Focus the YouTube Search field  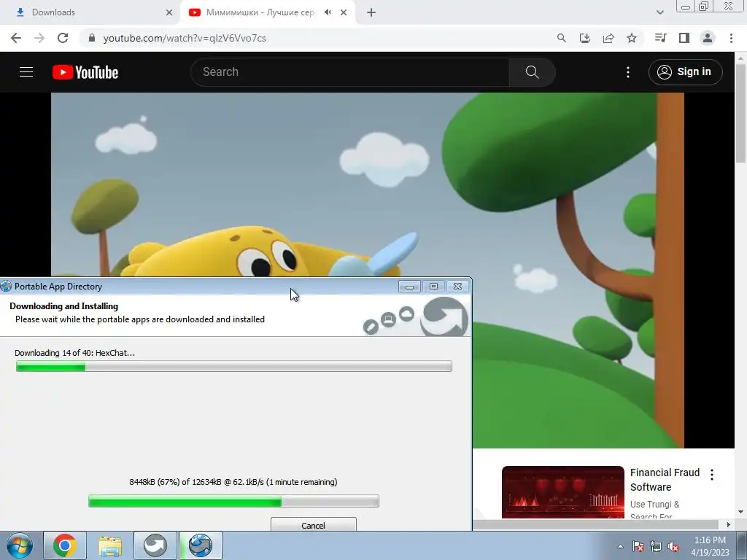click(350, 72)
